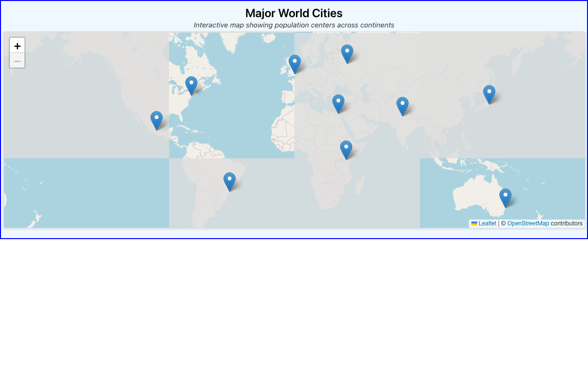Click the marker located in Russia

[x=347, y=53]
